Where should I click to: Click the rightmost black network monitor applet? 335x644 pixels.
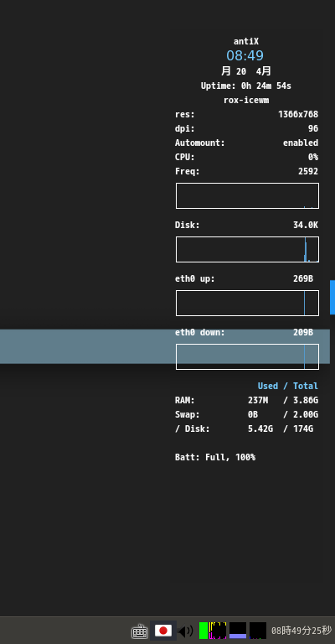[x=258, y=631]
